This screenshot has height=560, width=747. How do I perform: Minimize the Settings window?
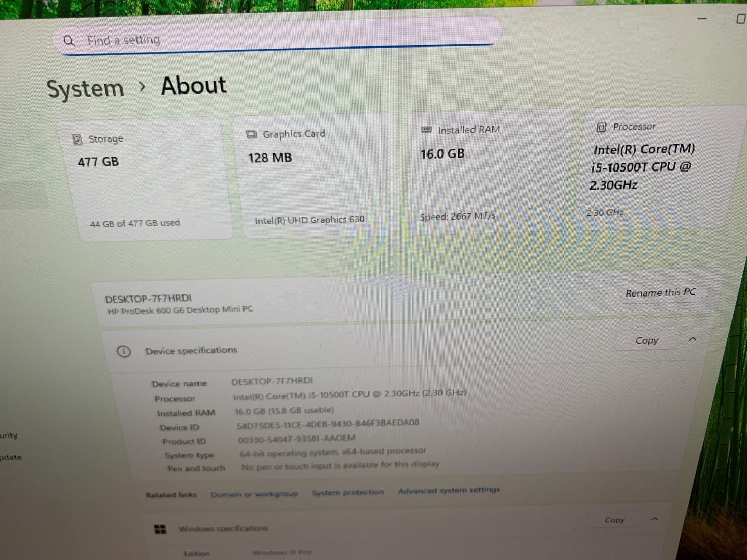(702, 19)
